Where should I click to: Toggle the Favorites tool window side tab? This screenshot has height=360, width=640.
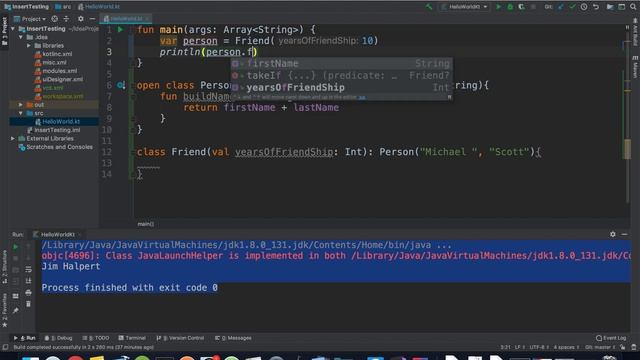coord(4,309)
